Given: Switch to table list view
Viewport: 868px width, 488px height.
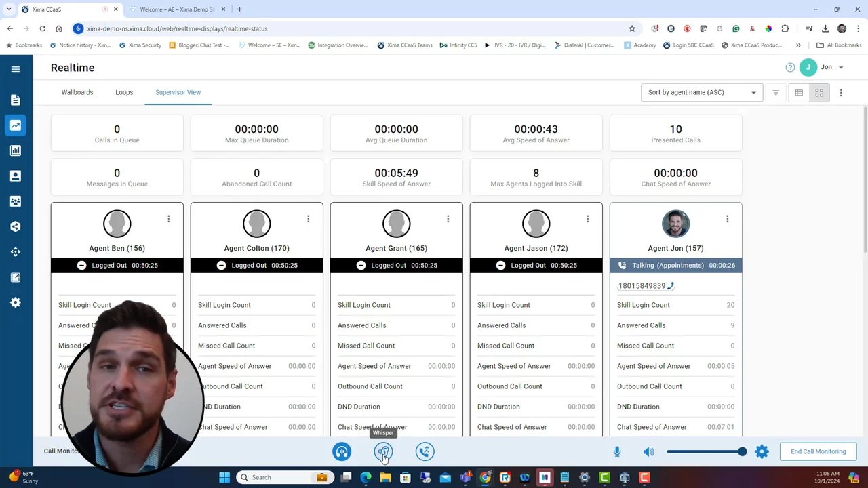Looking at the screenshot, I should (799, 93).
